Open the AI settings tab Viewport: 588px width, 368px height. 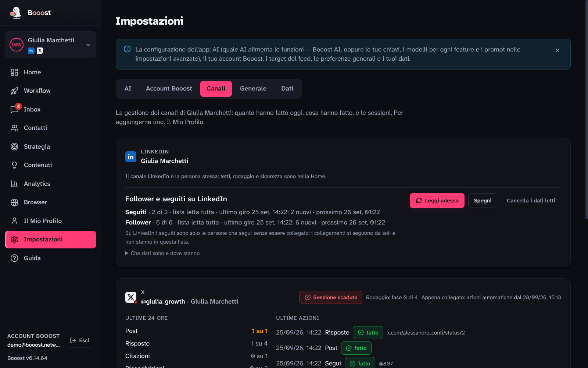pos(128,89)
